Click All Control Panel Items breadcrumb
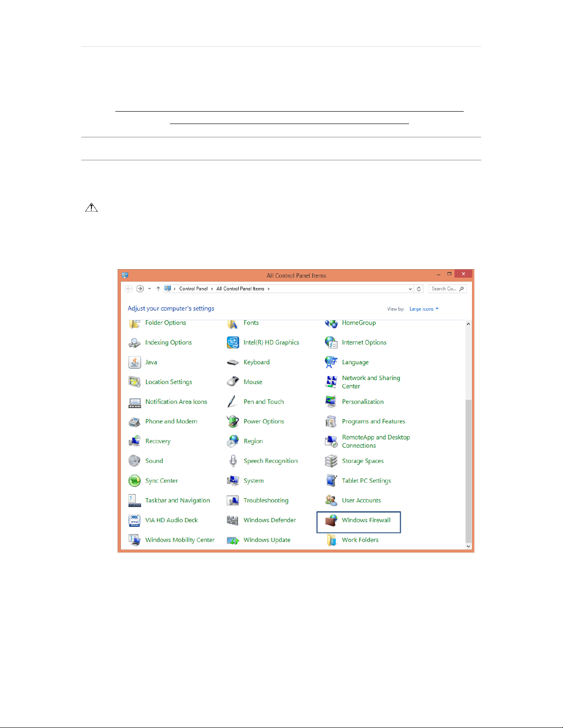Viewport: 563px width, 728px height. click(x=240, y=289)
